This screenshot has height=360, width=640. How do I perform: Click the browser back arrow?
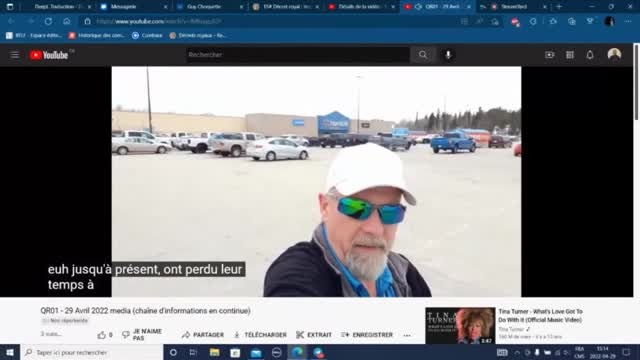tap(11, 21)
